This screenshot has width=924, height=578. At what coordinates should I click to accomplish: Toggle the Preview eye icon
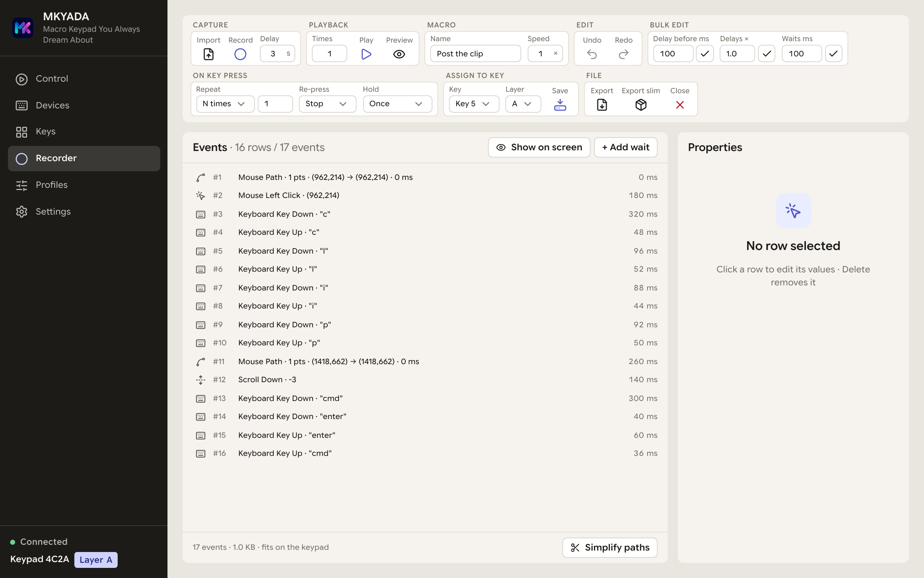(399, 54)
